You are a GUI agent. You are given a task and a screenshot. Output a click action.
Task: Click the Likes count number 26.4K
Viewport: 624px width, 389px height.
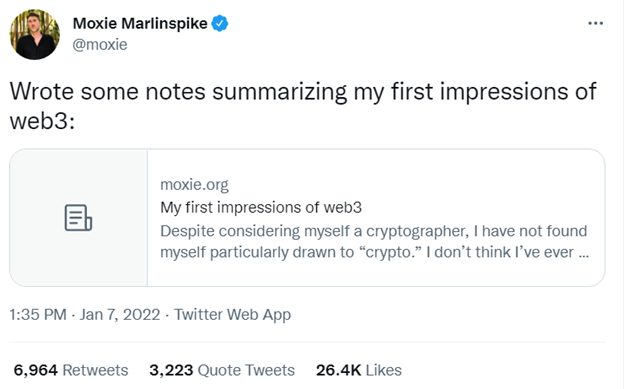pyautogui.click(x=339, y=370)
